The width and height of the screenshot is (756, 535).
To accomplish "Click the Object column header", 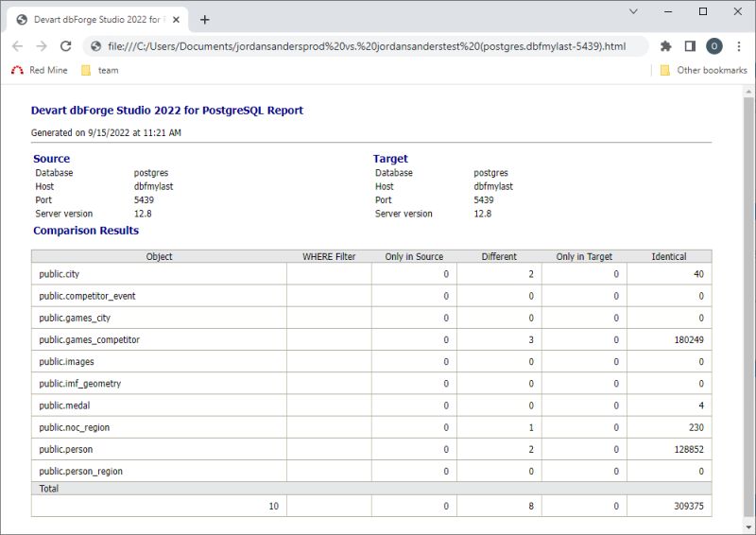I will point(159,257).
